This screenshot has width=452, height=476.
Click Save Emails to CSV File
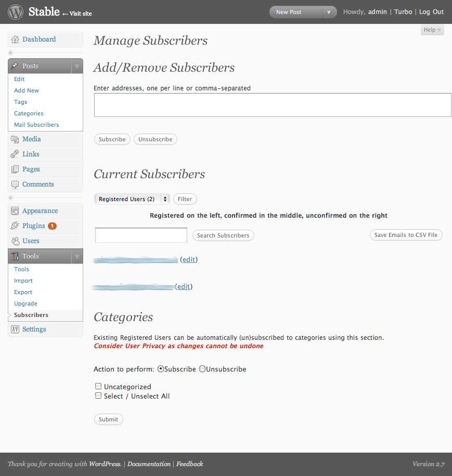pyautogui.click(x=406, y=235)
